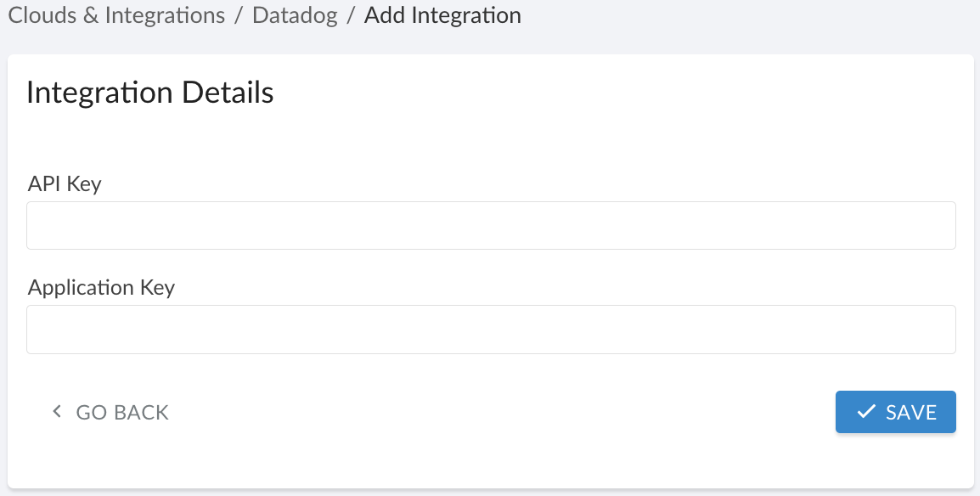Click the API Key field label

point(65,183)
